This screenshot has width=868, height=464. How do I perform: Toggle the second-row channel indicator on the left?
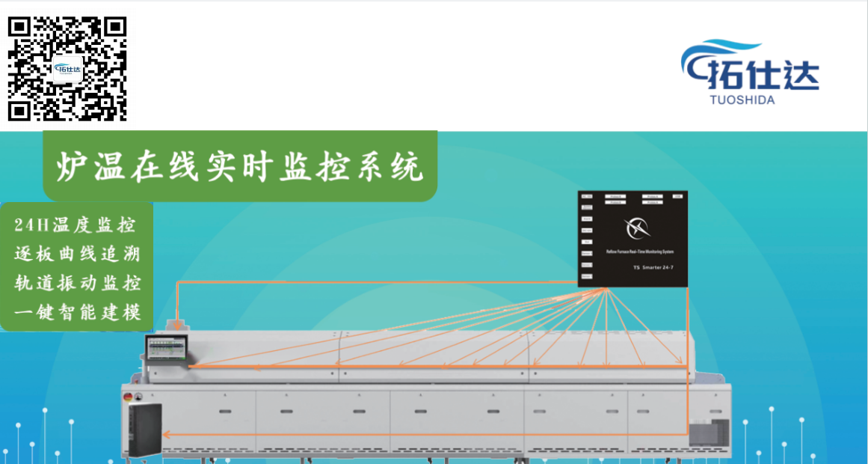pyautogui.click(x=615, y=202)
